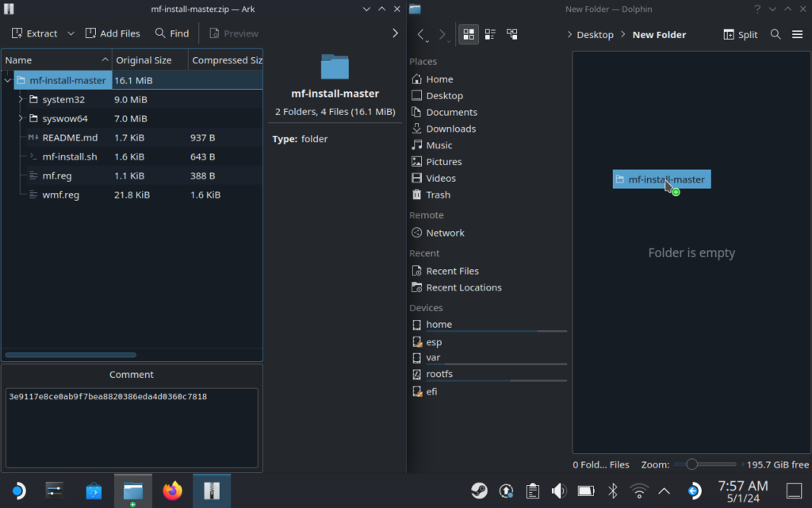Click the Extract button in Ark
Image resolution: width=812 pixels, height=508 pixels.
34,33
